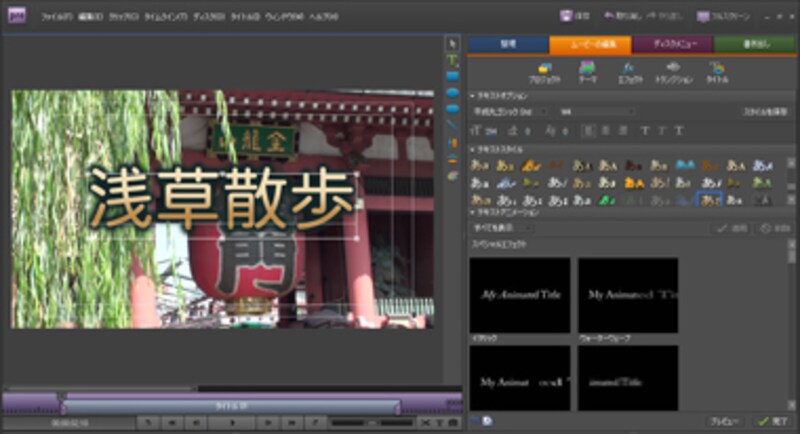
Task: Open the Effects (fx) panel
Action: tap(629, 72)
